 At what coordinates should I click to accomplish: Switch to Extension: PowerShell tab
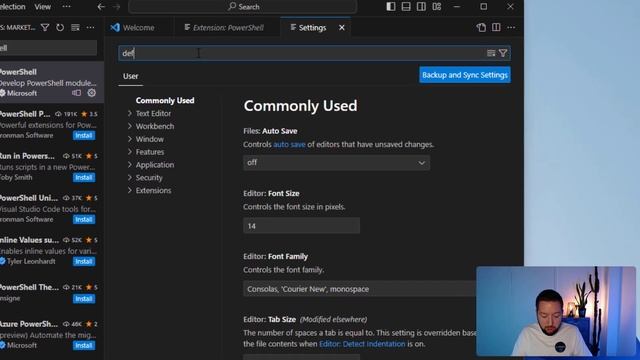click(x=228, y=27)
